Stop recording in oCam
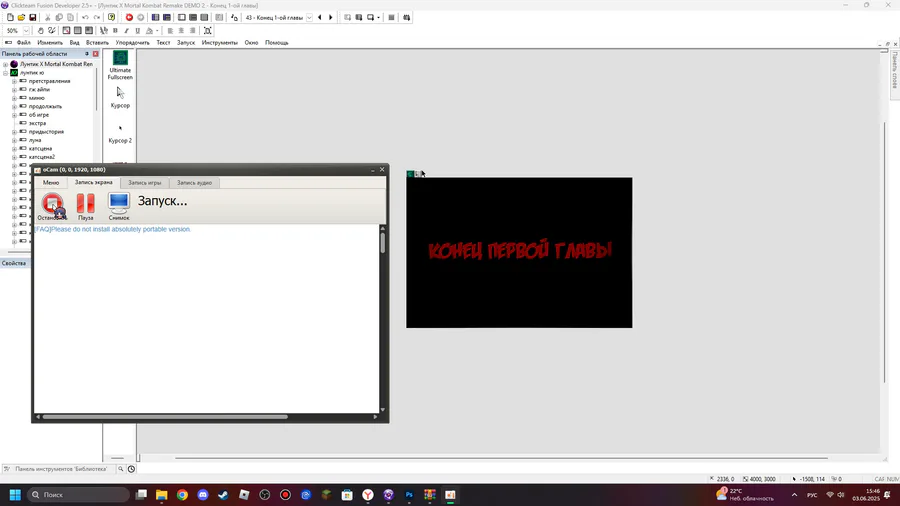Image resolution: width=900 pixels, height=506 pixels. coord(52,207)
